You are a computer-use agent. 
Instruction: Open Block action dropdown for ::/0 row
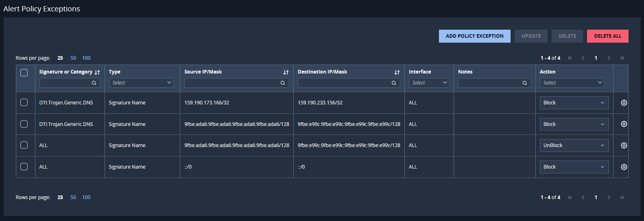(x=574, y=167)
